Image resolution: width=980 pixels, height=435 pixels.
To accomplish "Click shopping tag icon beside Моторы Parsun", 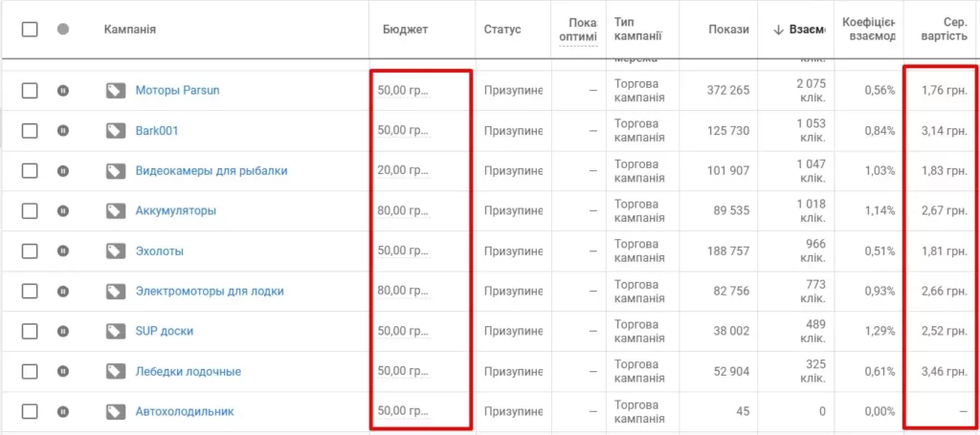I will coord(115,91).
